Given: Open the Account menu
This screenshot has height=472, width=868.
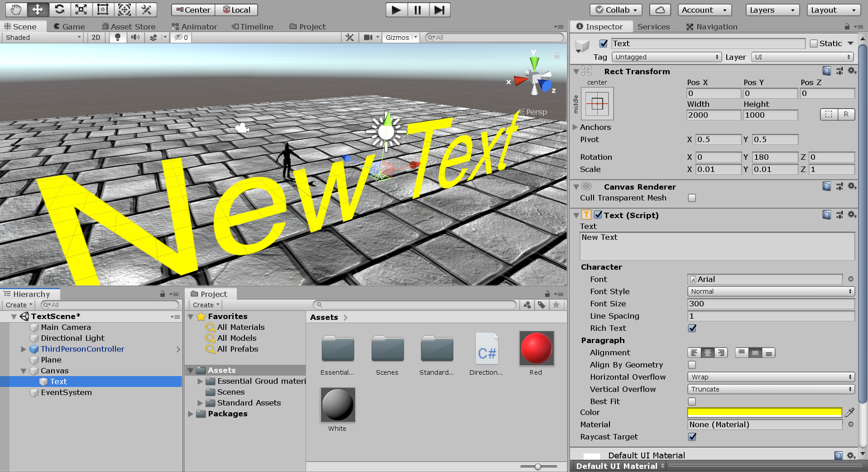Looking at the screenshot, I should click(705, 10).
